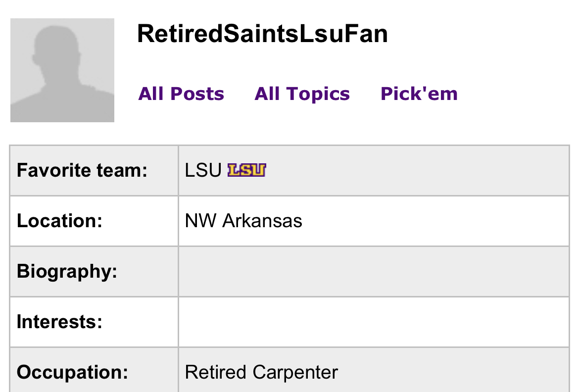Screen dimensions: 579x392
Task: Open the All Topics link
Action: point(302,94)
